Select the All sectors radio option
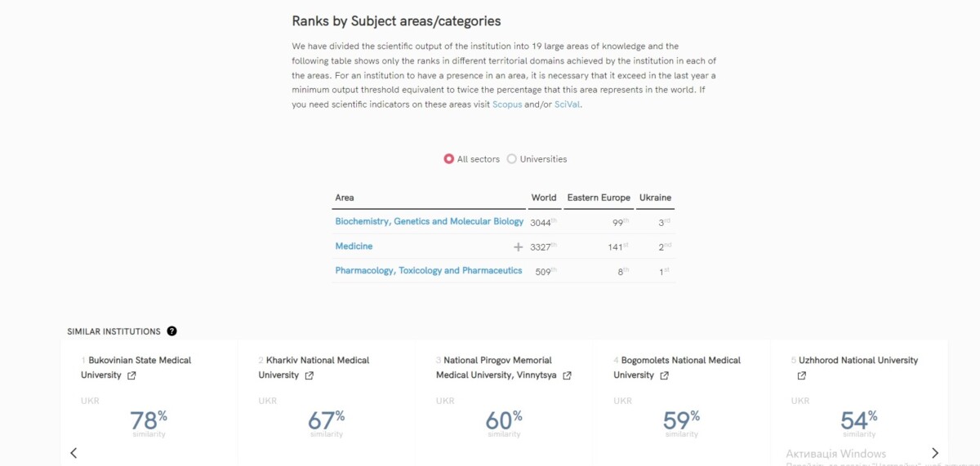 (449, 159)
